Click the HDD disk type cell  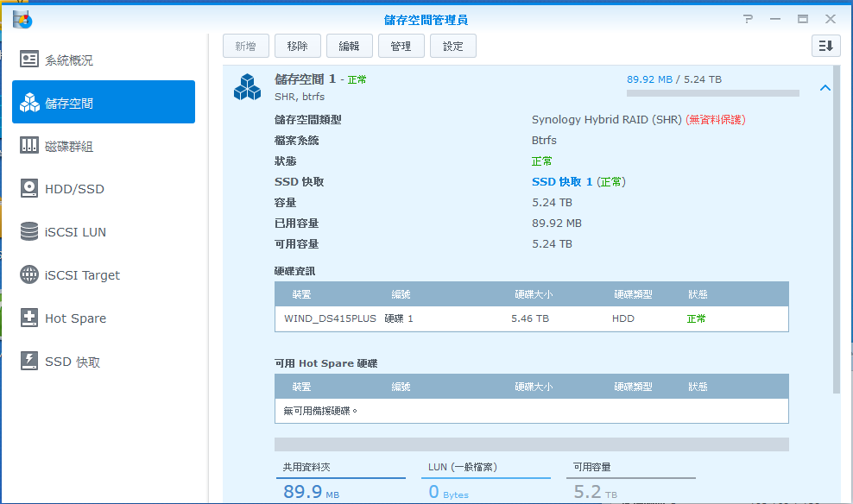622,318
